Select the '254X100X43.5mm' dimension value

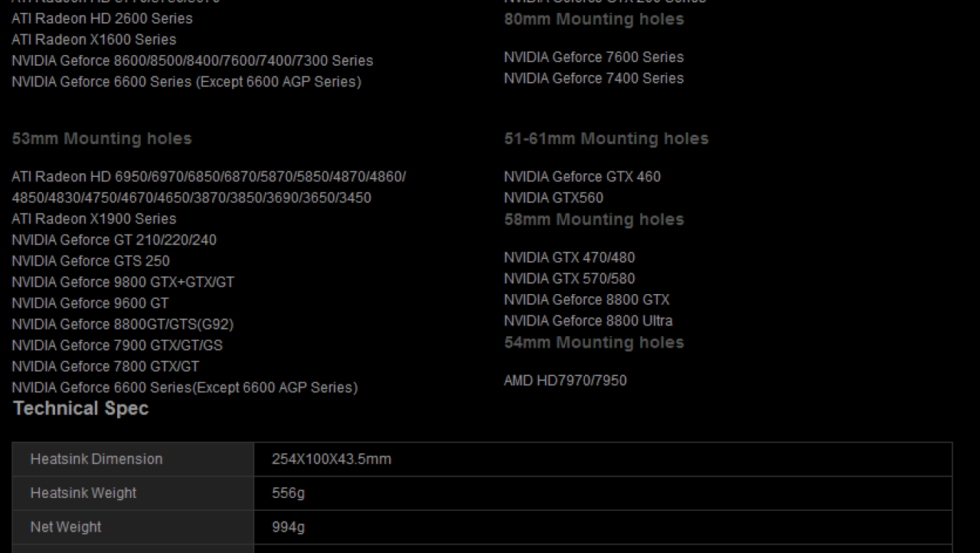pyautogui.click(x=332, y=460)
